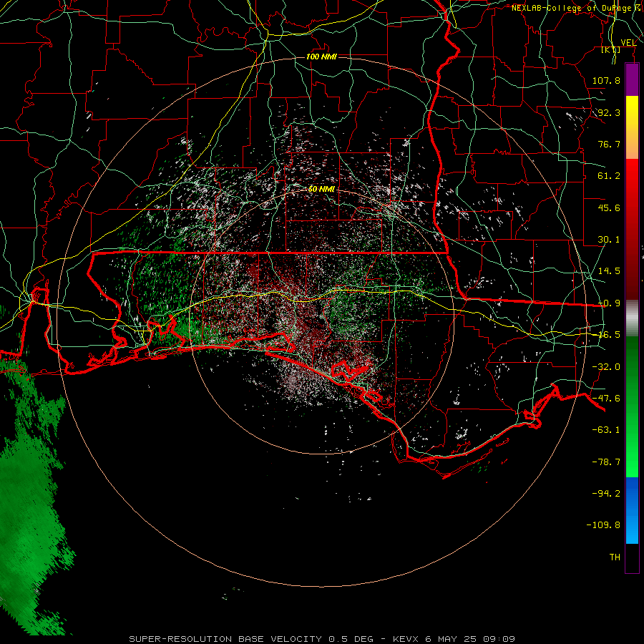Click the -32.0 legend value

point(606,367)
